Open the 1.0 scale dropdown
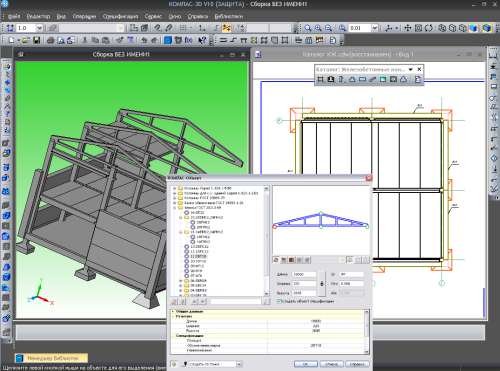500x371 pixels. (39, 28)
